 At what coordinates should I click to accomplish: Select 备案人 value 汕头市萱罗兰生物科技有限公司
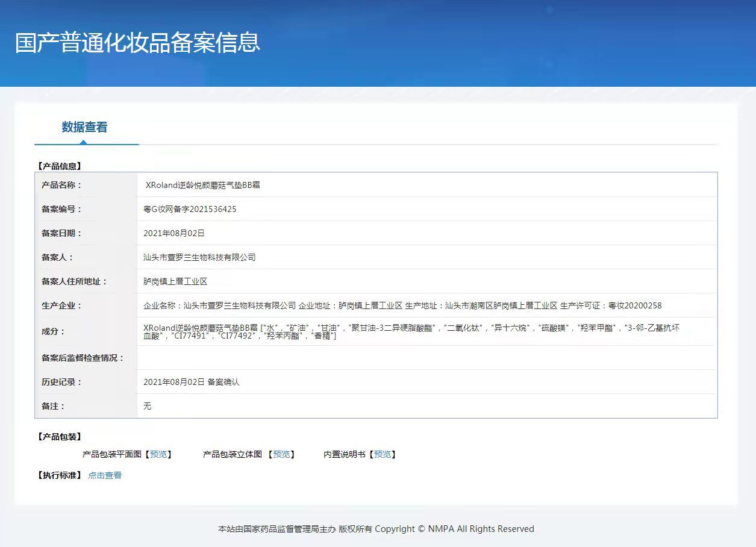pos(199,257)
